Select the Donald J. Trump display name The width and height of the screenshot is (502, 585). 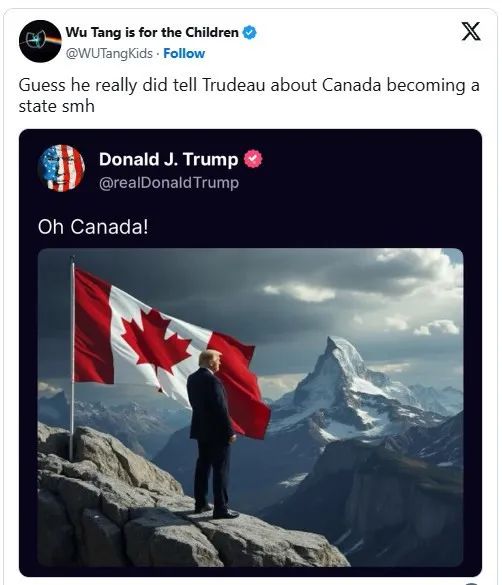[x=169, y=159]
